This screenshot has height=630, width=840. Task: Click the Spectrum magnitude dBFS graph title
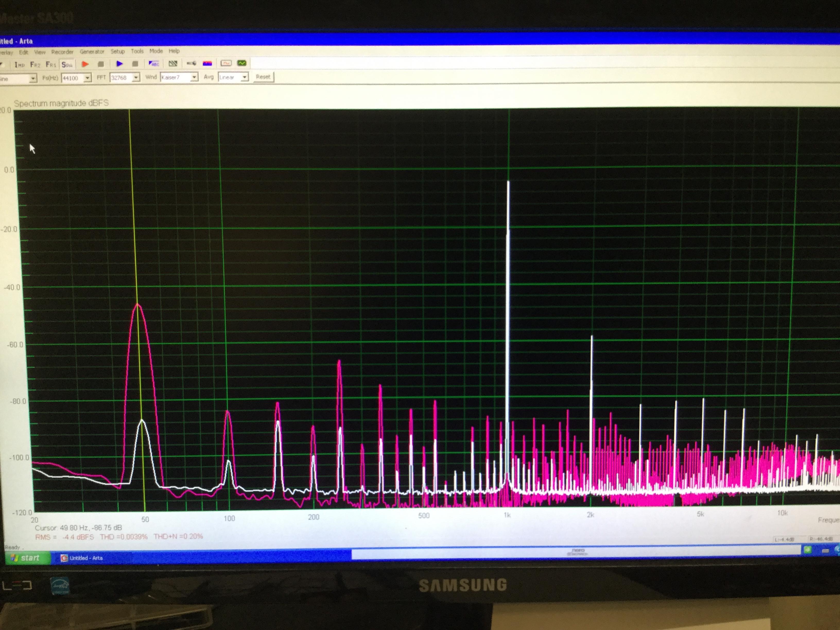[61, 103]
